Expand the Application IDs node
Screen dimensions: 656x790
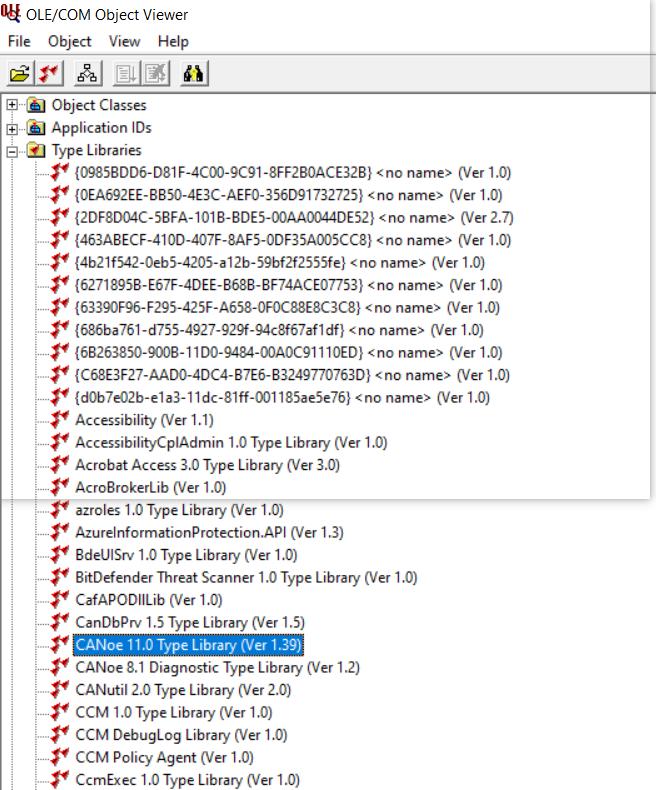[x=12, y=129]
